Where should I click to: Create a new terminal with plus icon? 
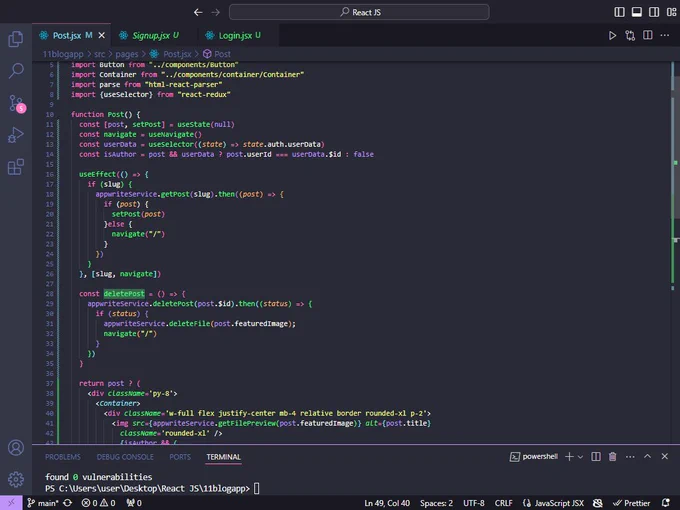569,457
